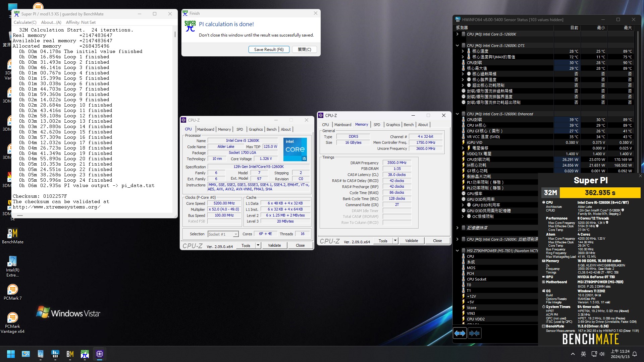Close the BenchMate Super PI overlay

(x=640, y=176)
